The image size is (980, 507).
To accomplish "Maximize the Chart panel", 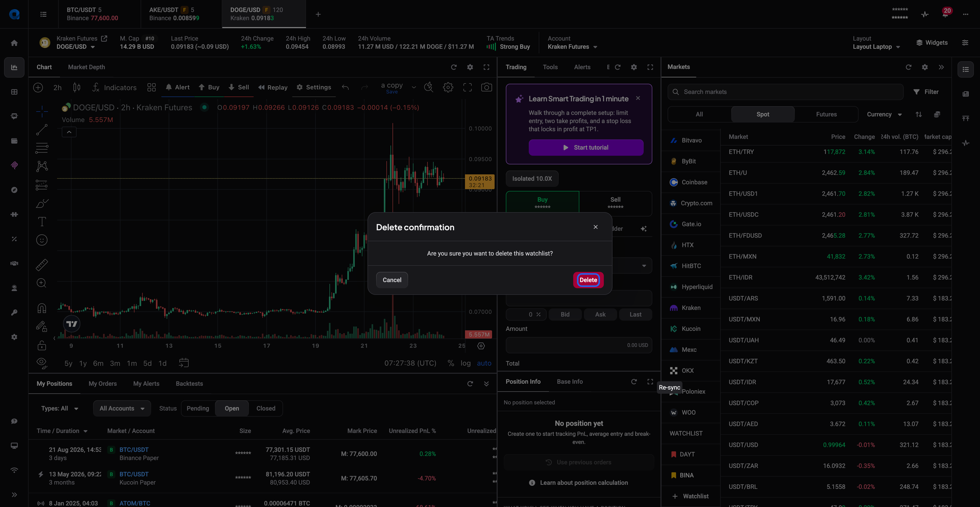I will [486, 67].
